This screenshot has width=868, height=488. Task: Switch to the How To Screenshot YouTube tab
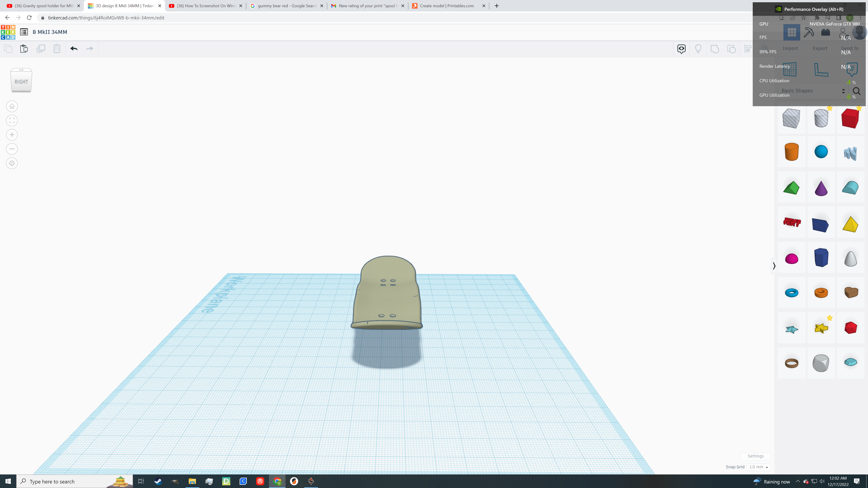tap(205, 6)
